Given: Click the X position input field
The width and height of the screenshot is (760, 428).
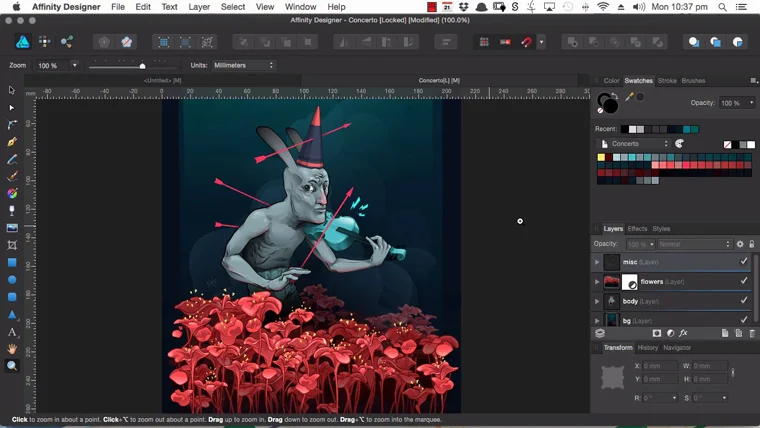Looking at the screenshot, I should (660, 366).
